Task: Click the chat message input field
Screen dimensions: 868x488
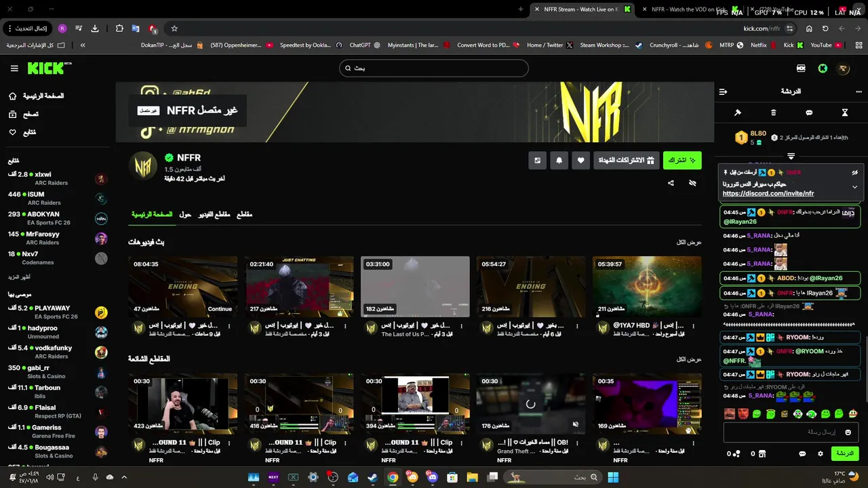Action: point(791,432)
